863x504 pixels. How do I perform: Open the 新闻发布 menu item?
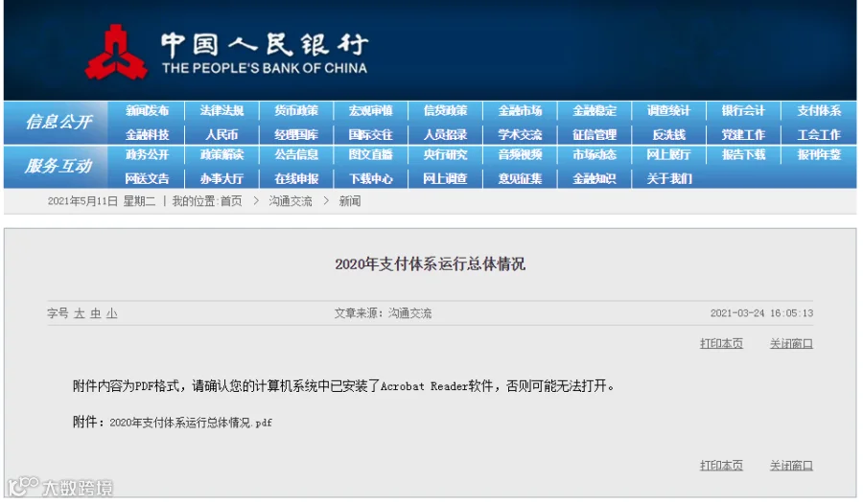[147, 111]
